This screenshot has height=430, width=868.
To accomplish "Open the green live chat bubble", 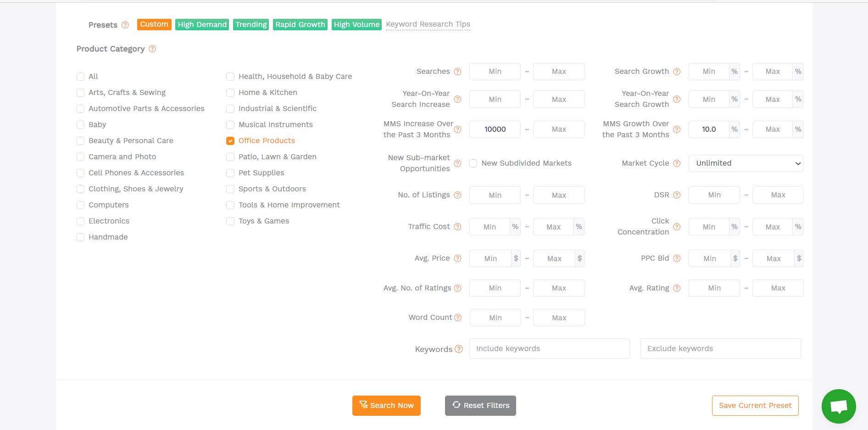I will coord(838,406).
